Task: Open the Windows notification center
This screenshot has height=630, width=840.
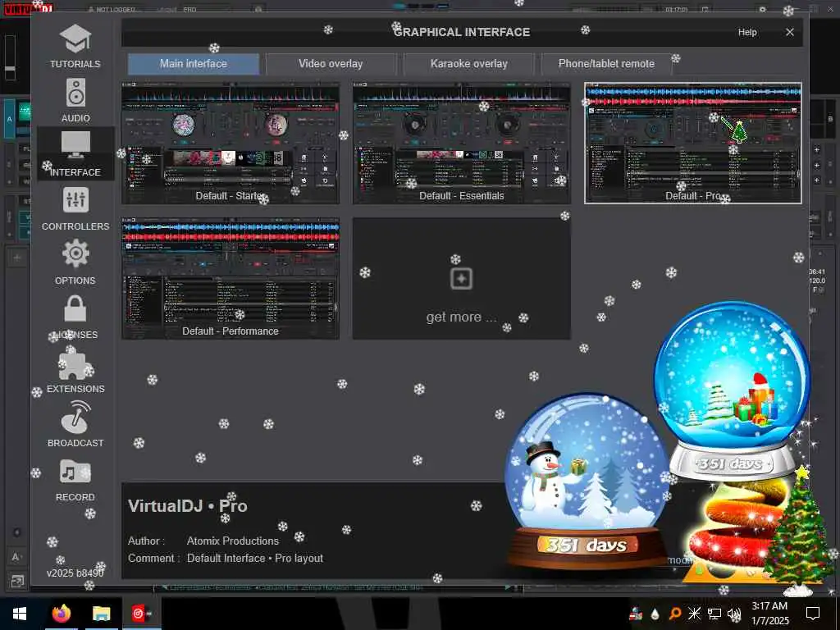Action: (x=813, y=614)
